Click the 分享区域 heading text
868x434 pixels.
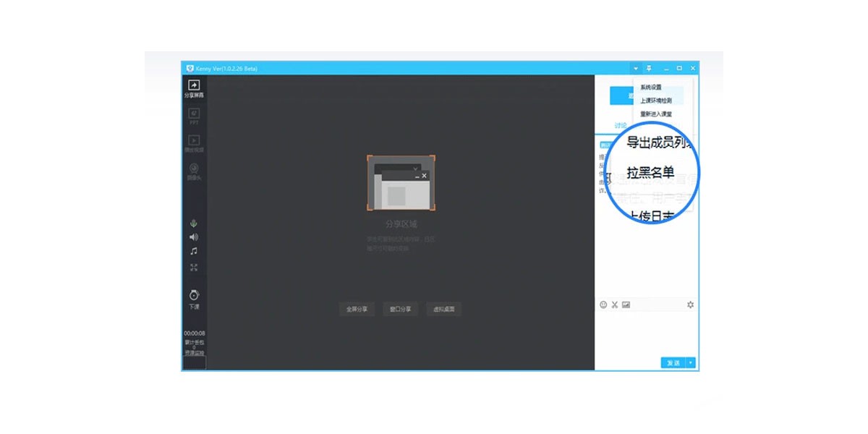(401, 224)
